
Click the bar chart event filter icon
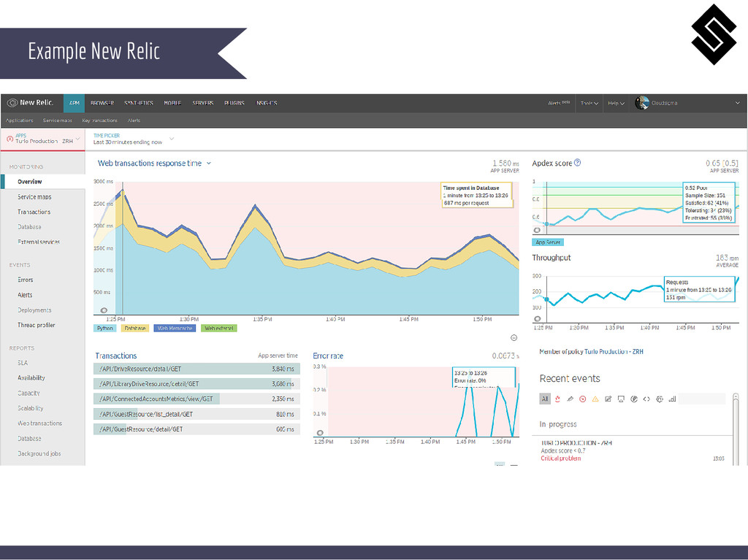tap(672, 399)
